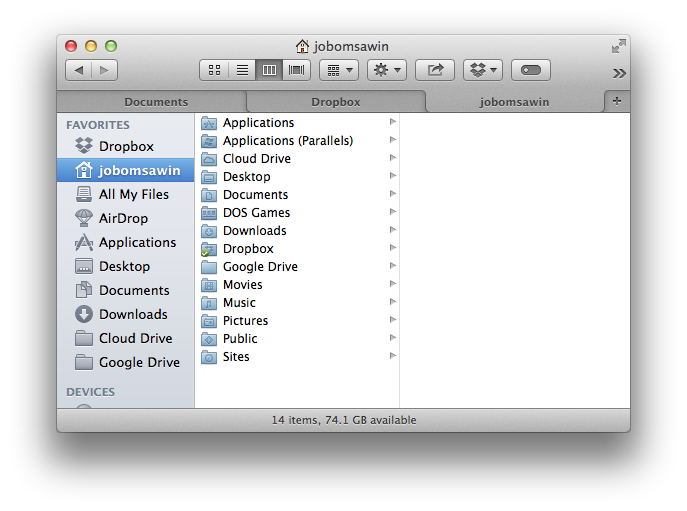Screen dimensions: 687x511
Task: Open Applications in the sidebar
Action: click(126, 242)
